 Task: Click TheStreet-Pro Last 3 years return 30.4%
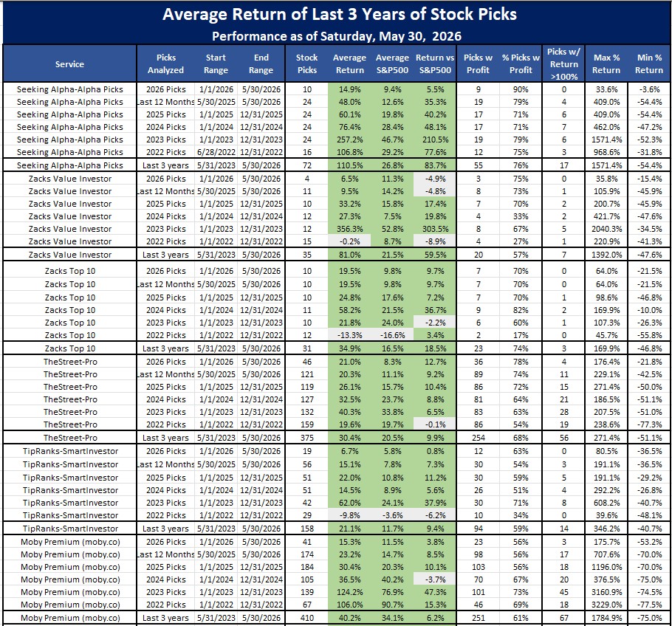(350, 438)
